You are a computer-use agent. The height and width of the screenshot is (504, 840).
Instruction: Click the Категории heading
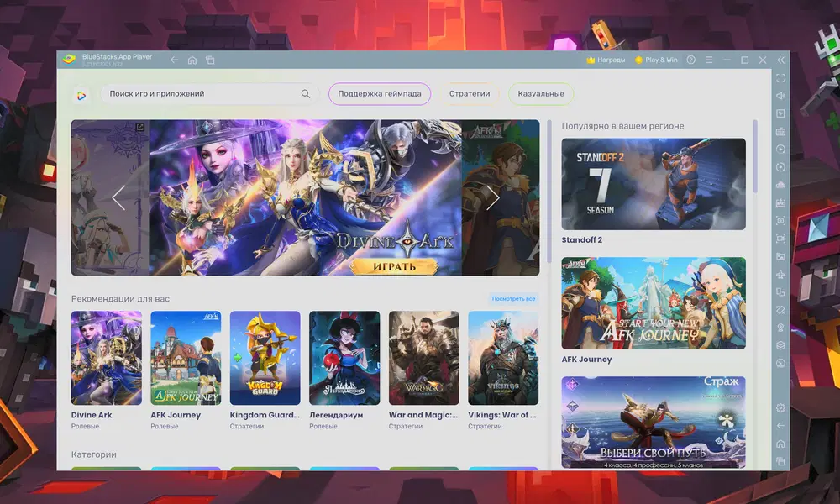tap(94, 454)
